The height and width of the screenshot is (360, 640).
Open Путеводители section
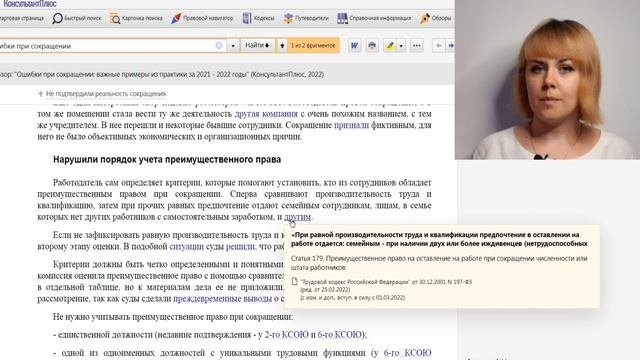click(306, 18)
